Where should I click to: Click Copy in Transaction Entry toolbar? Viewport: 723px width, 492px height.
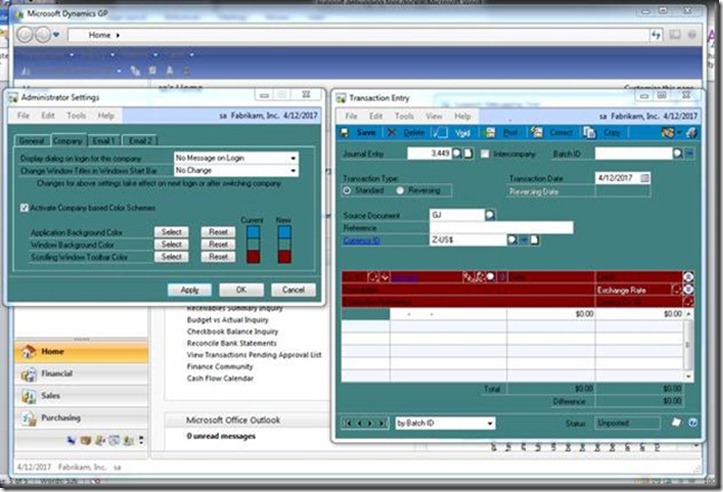pyautogui.click(x=602, y=133)
